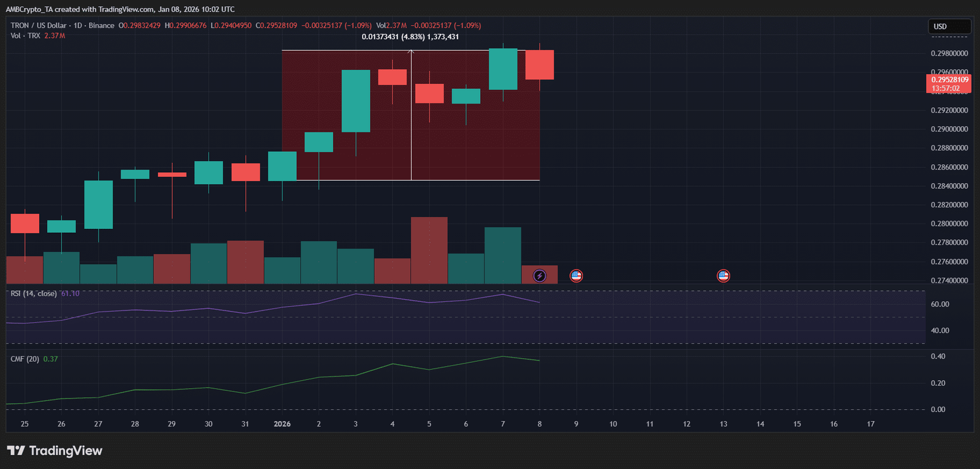The height and width of the screenshot is (469, 980).
Task: Click the purple lightning event icon
Action: click(540, 276)
